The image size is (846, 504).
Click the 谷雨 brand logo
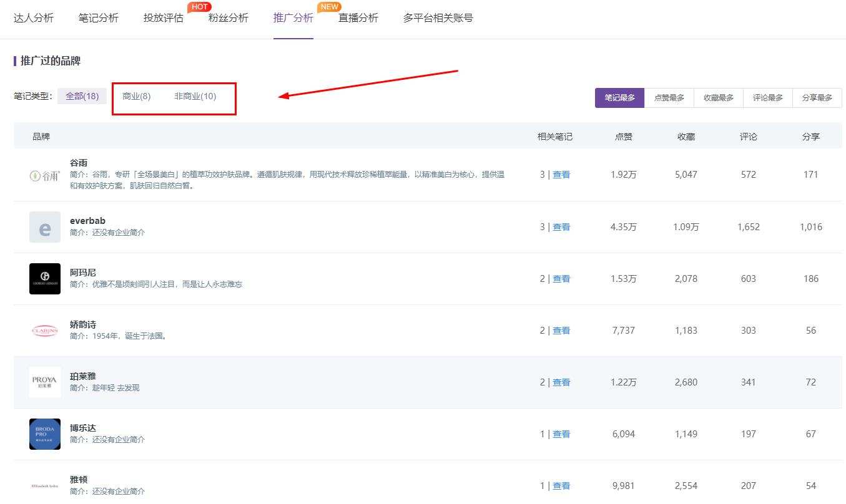(45, 175)
